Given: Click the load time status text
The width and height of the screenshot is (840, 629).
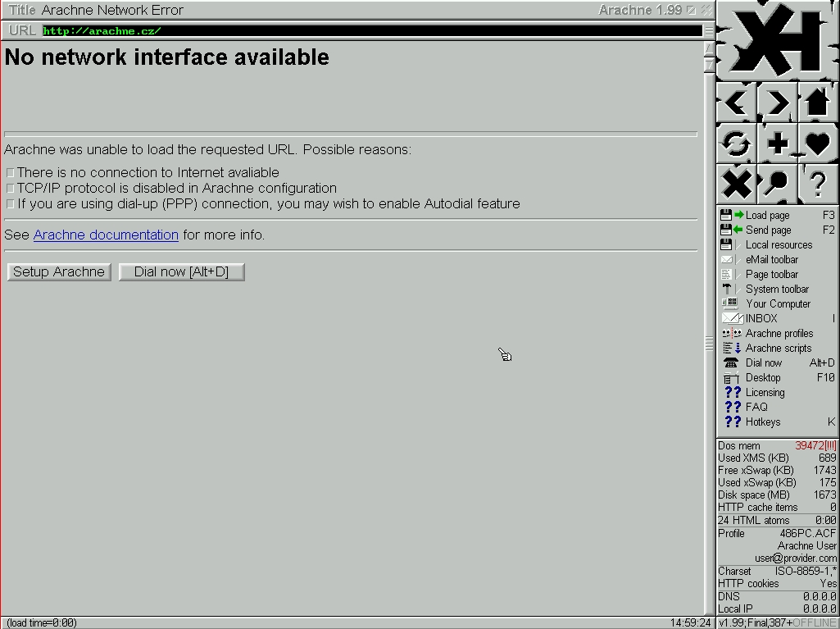Looking at the screenshot, I should point(42,622).
